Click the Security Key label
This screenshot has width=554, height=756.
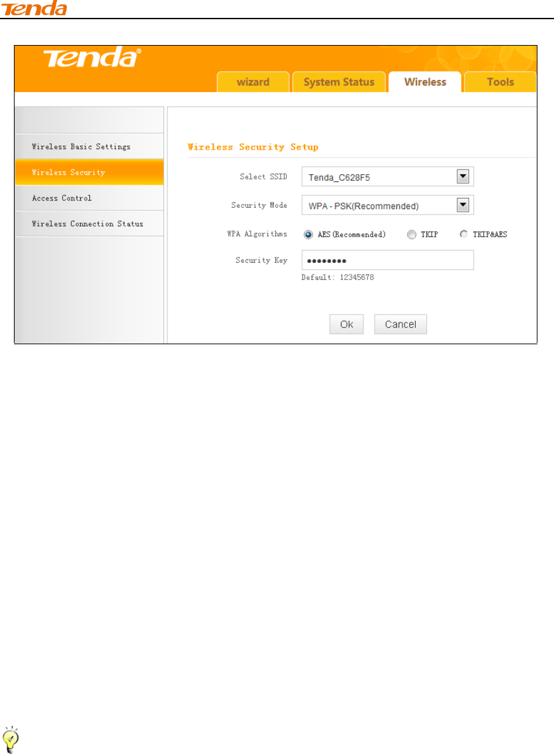pyautogui.click(x=261, y=260)
